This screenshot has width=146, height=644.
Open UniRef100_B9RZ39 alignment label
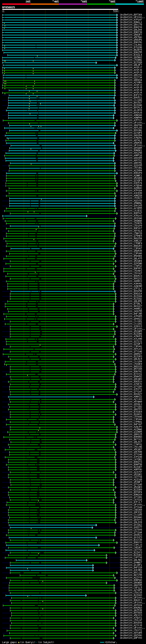tap(131, 32)
